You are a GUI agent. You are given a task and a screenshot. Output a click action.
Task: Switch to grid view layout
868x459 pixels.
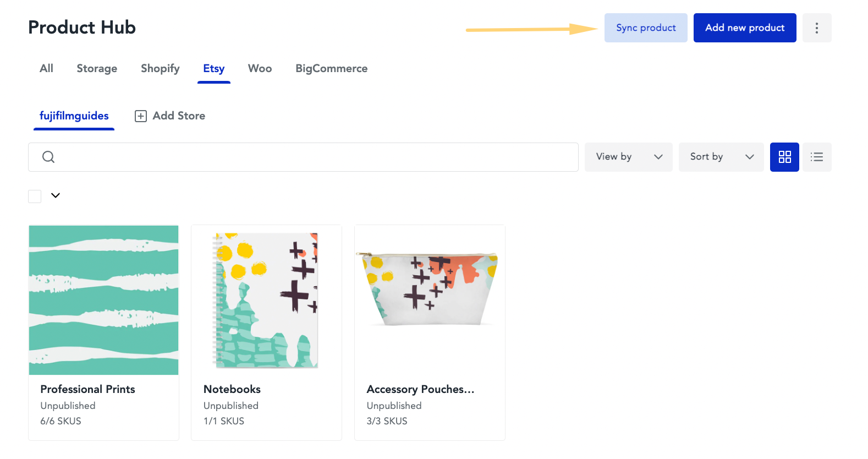[784, 157]
